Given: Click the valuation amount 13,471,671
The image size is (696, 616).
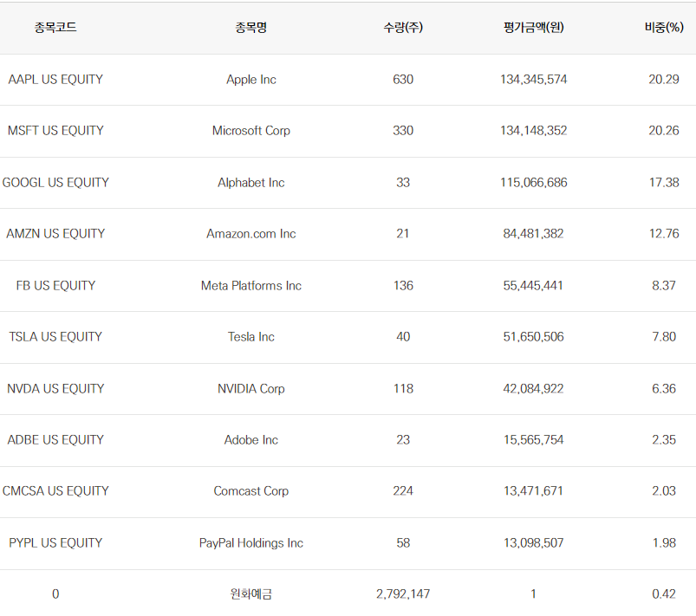Looking at the screenshot, I should coord(534,490).
